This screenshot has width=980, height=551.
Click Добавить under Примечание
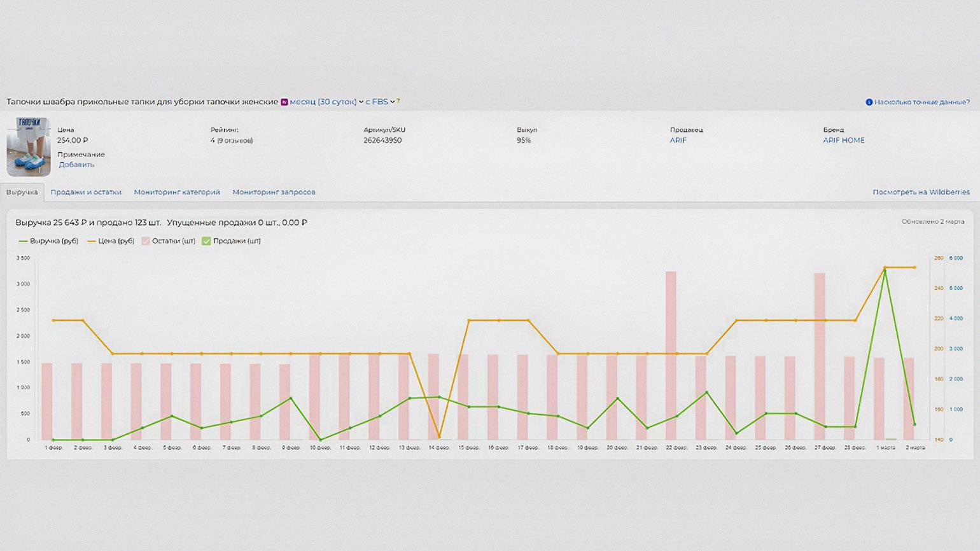point(76,165)
